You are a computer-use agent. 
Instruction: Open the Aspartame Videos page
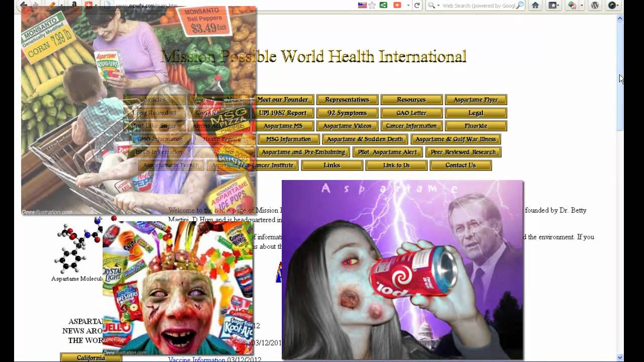pyautogui.click(x=347, y=126)
